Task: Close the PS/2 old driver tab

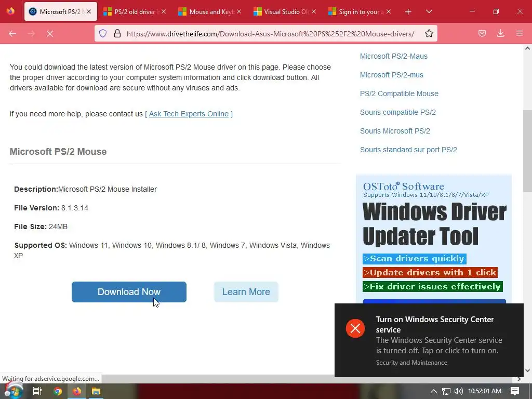Action: (x=164, y=11)
